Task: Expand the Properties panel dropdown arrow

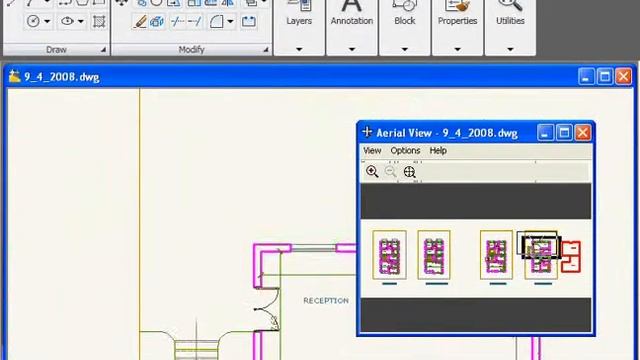Action: click(x=458, y=49)
